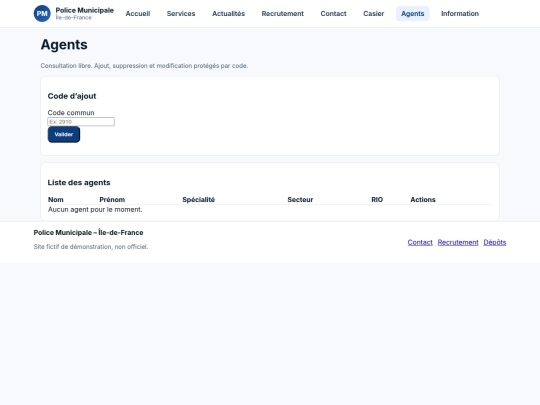Open the Casier page
The image size is (540, 405).
point(373,13)
